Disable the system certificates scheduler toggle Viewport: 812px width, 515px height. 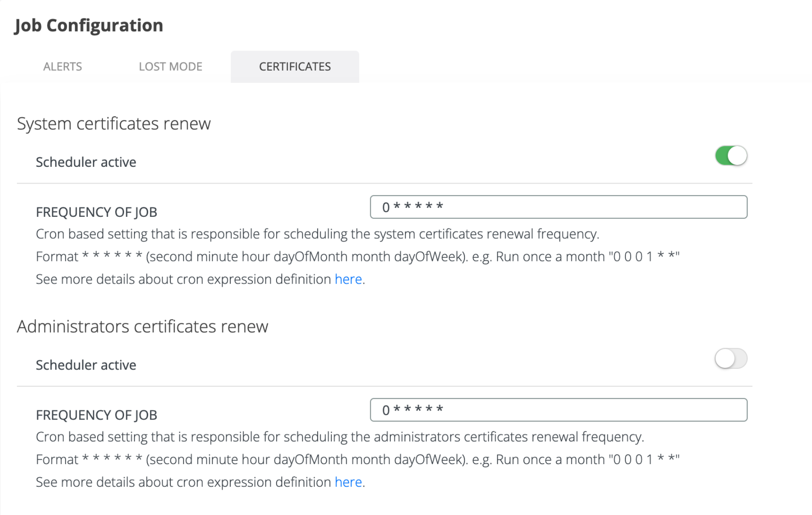pos(731,156)
